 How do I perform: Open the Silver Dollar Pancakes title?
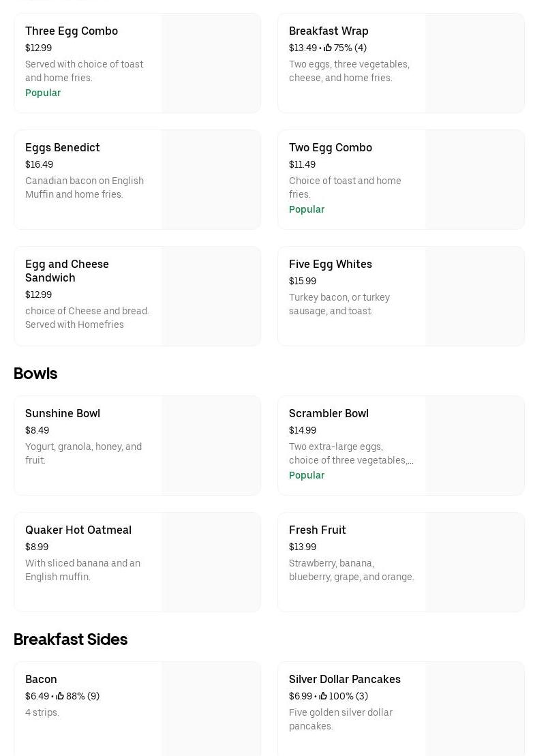point(345,679)
